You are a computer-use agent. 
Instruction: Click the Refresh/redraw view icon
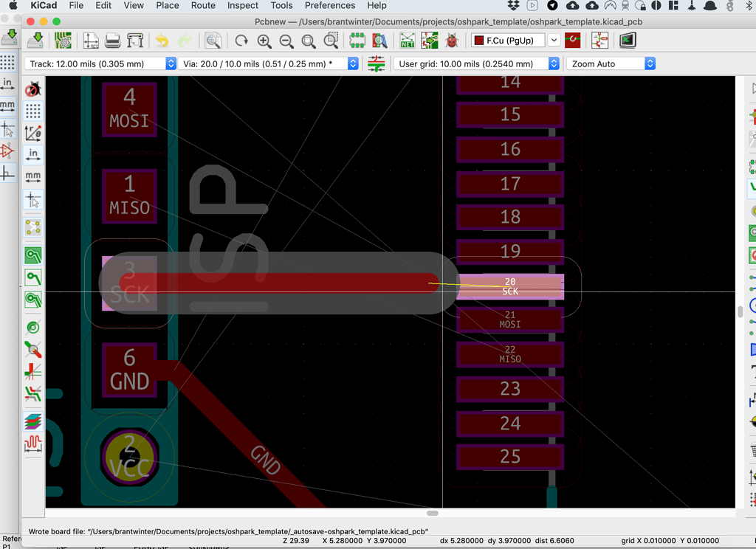click(x=241, y=41)
